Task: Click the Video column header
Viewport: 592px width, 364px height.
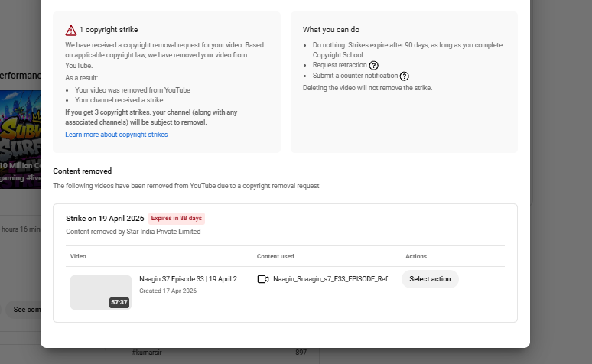Action: 78,256
